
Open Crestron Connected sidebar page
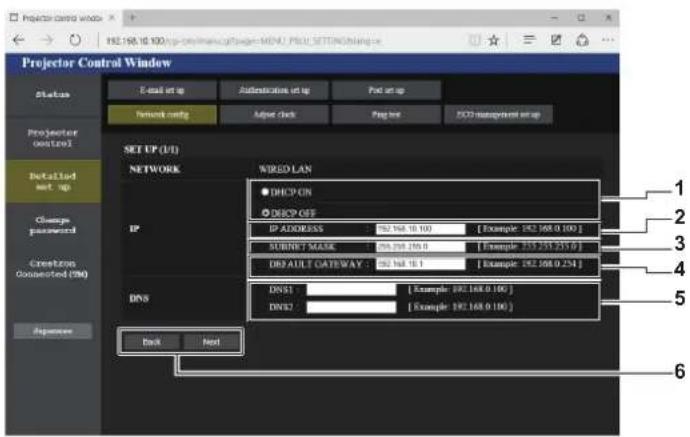[x=52, y=268]
